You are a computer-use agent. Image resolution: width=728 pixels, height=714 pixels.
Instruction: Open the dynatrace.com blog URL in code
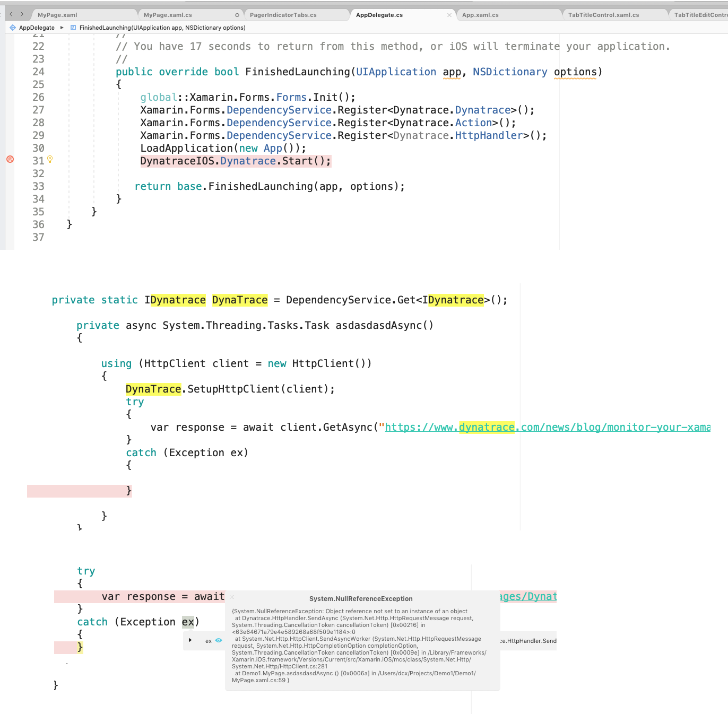coord(548,428)
